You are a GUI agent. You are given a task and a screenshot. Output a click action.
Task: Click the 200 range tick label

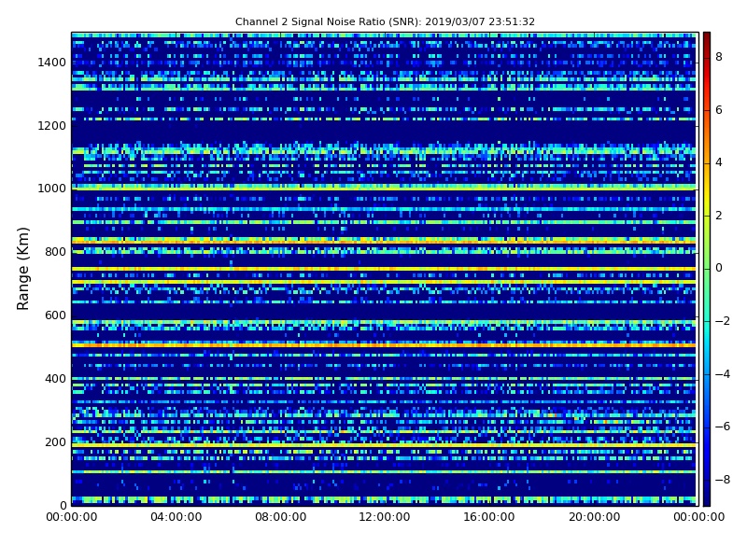[55, 441]
